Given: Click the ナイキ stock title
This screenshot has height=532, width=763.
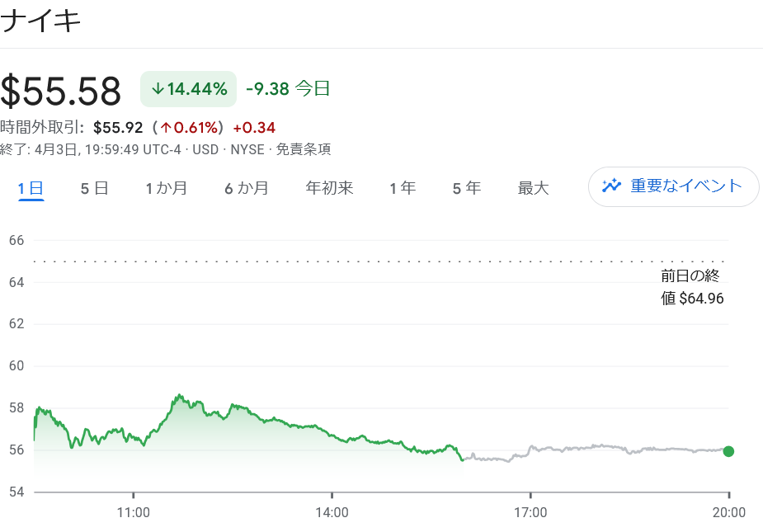Looking at the screenshot, I should [40, 21].
